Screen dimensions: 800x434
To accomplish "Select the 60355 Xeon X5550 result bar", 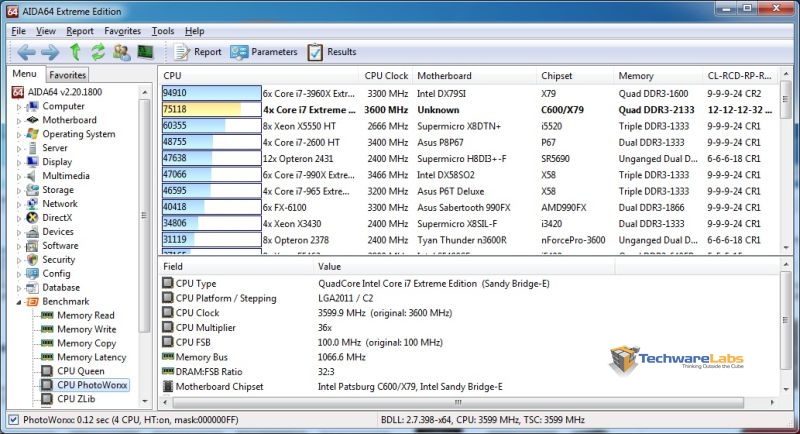I will click(x=211, y=125).
